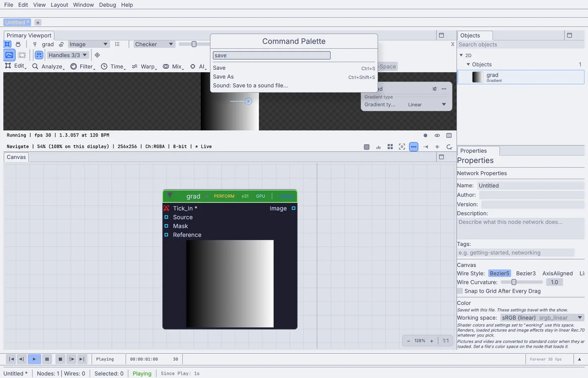This screenshot has width=588, height=378.
Task: Open the Linear gradient type dropdown
Action: pyautogui.click(x=427, y=105)
